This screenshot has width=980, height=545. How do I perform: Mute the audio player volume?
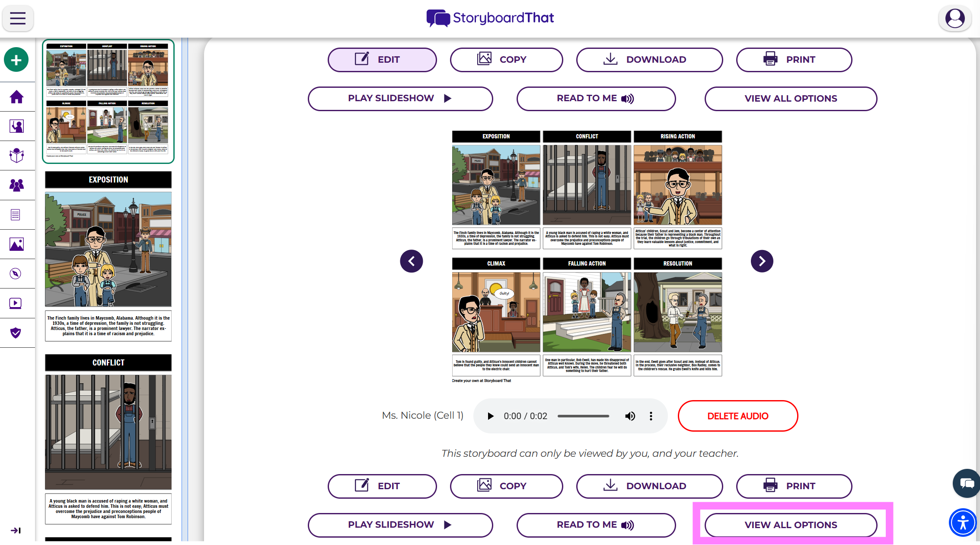click(x=630, y=416)
